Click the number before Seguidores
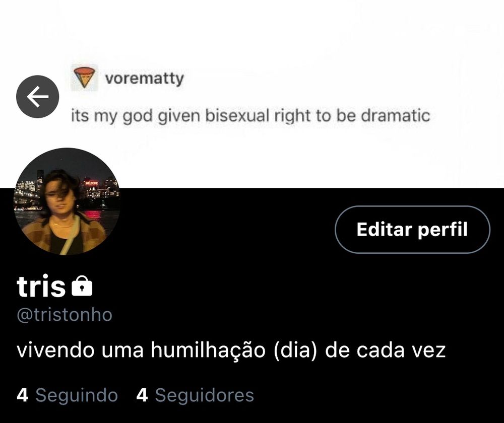The width and height of the screenshot is (504, 423). click(142, 395)
